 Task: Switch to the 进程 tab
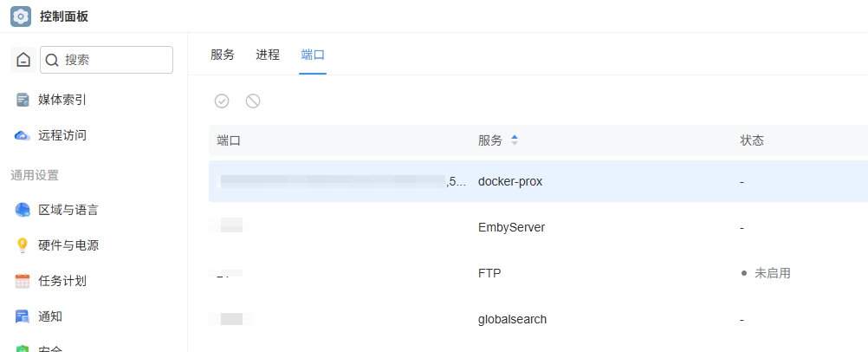[268, 55]
